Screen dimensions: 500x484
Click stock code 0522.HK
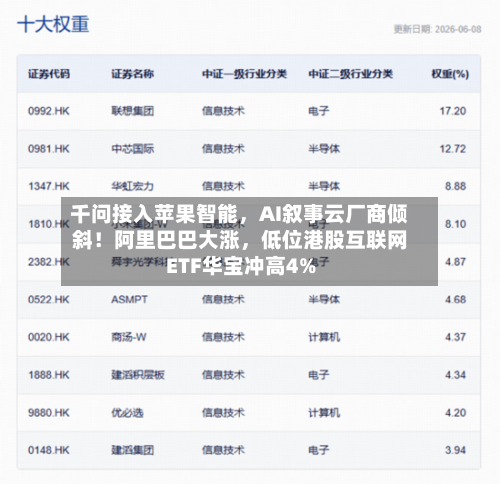click(49, 299)
